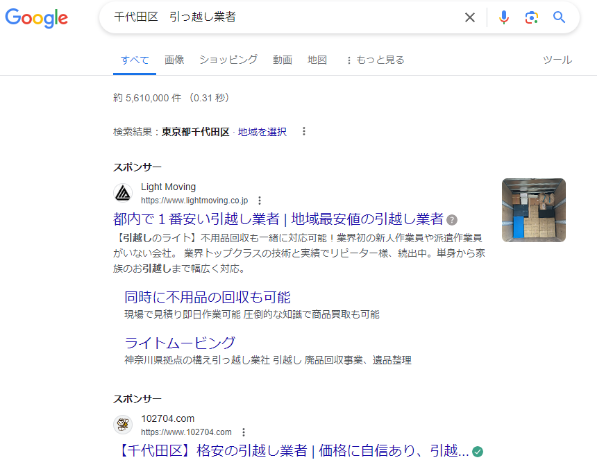
Task: Start voice search with microphone icon
Action: point(504,17)
